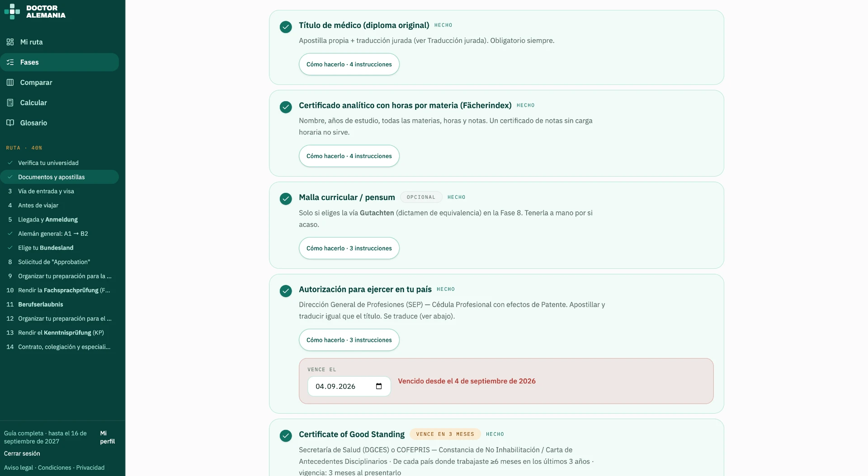The height and width of the screenshot is (476, 868).
Task: Select the Fases checklist icon
Action: pyautogui.click(x=10, y=62)
